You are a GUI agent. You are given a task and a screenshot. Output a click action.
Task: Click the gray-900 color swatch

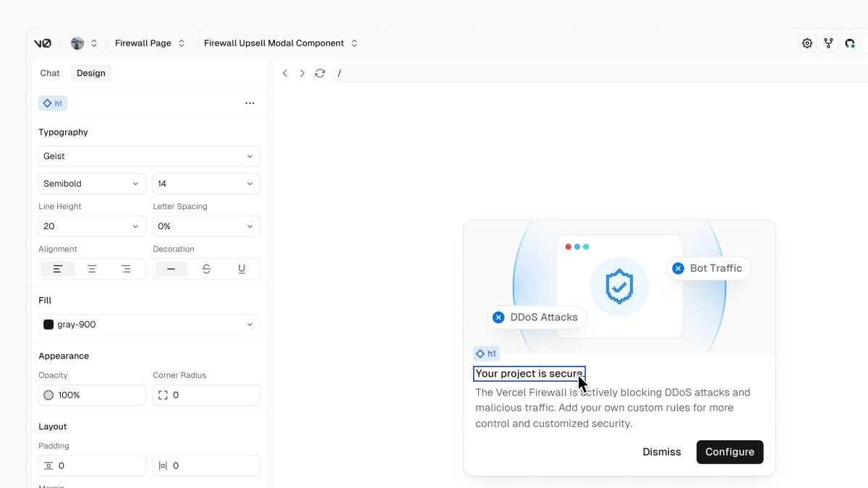click(x=48, y=325)
